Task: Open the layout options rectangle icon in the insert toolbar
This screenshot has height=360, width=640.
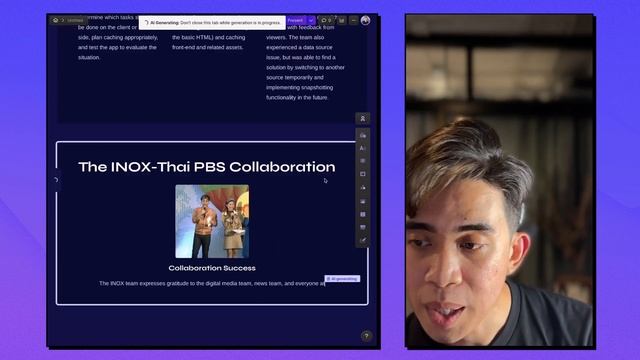Action: point(362,174)
